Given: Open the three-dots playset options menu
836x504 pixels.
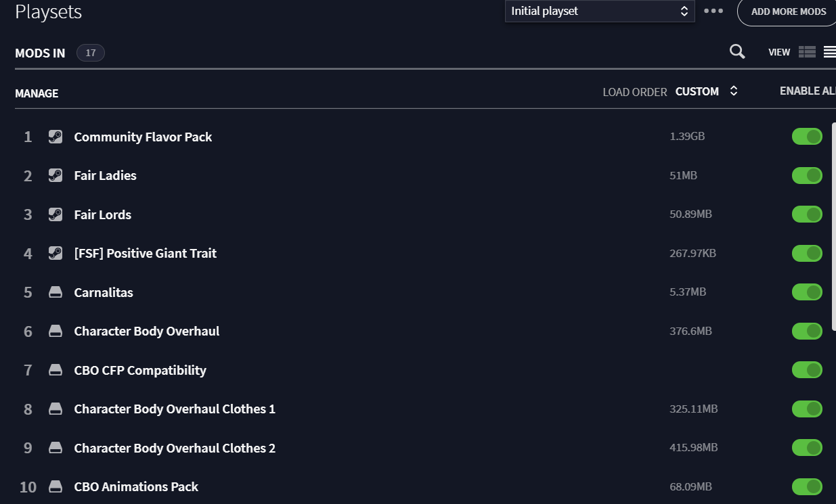Looking at the screenshot, I should coord(713,12).
